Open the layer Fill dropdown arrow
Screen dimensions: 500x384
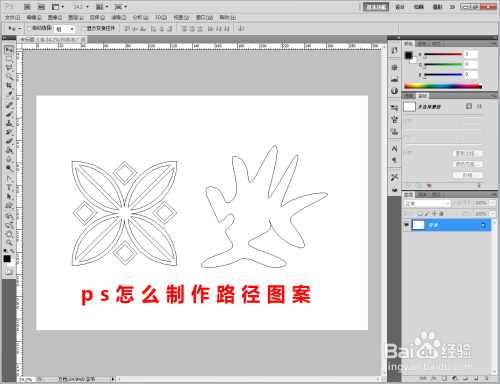[493, 214]
